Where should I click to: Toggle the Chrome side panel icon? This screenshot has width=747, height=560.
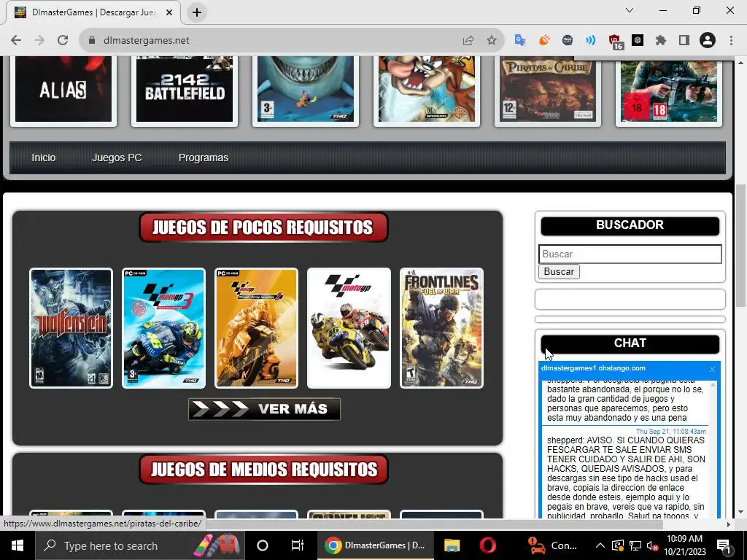(x=684, y=41)
